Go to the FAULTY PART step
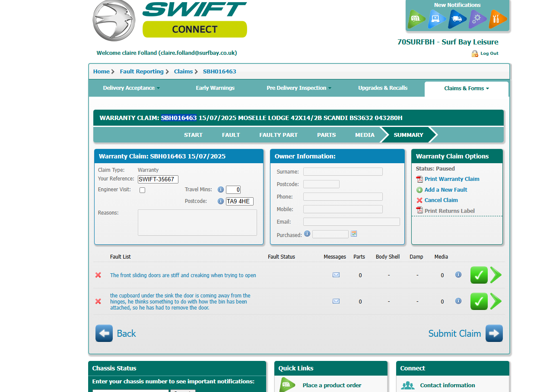Viewport: 556px width, 392px height. 278,135
